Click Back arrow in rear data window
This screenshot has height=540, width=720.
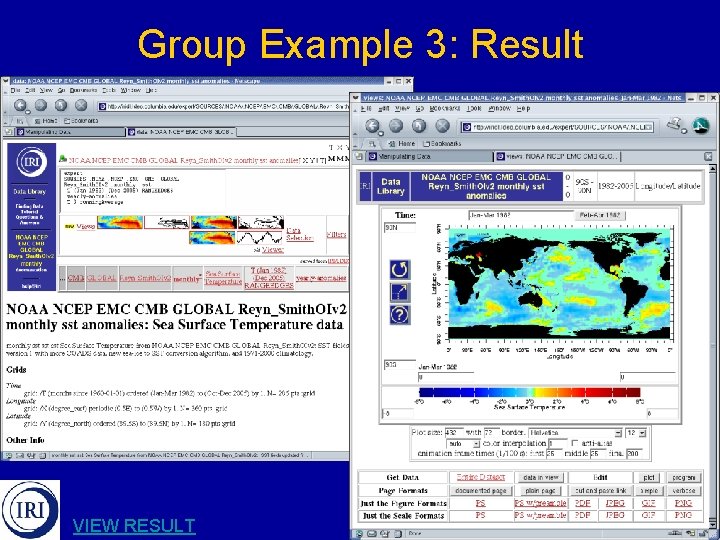coord(20,105)
